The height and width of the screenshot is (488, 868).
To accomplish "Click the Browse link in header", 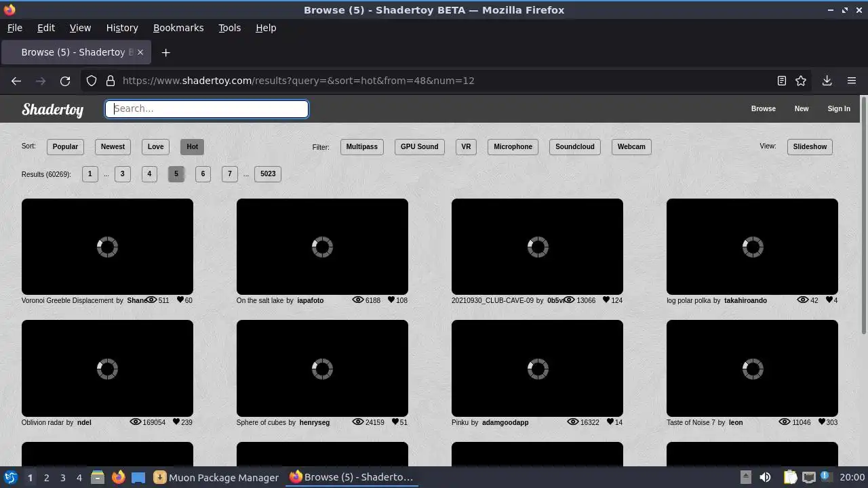I will pos(763,108).
